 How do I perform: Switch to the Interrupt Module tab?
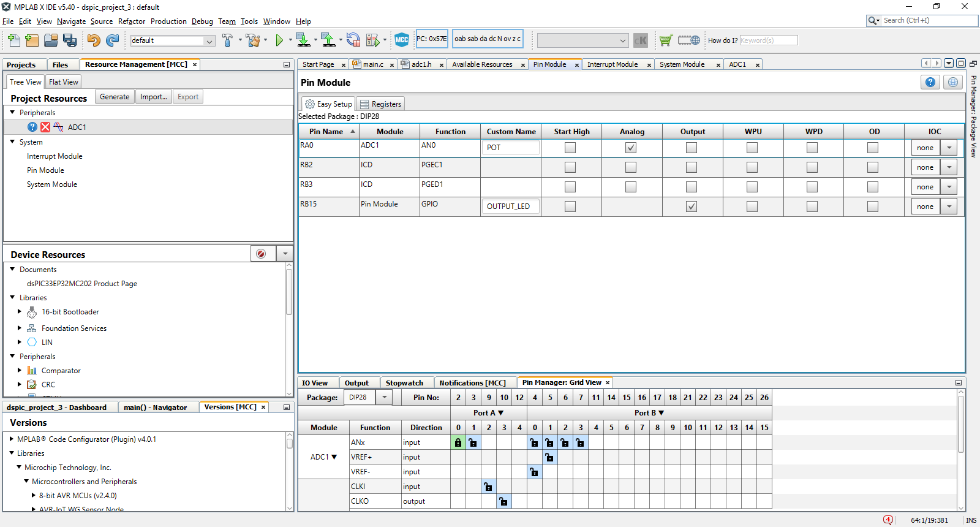click(x=612, y=64)
